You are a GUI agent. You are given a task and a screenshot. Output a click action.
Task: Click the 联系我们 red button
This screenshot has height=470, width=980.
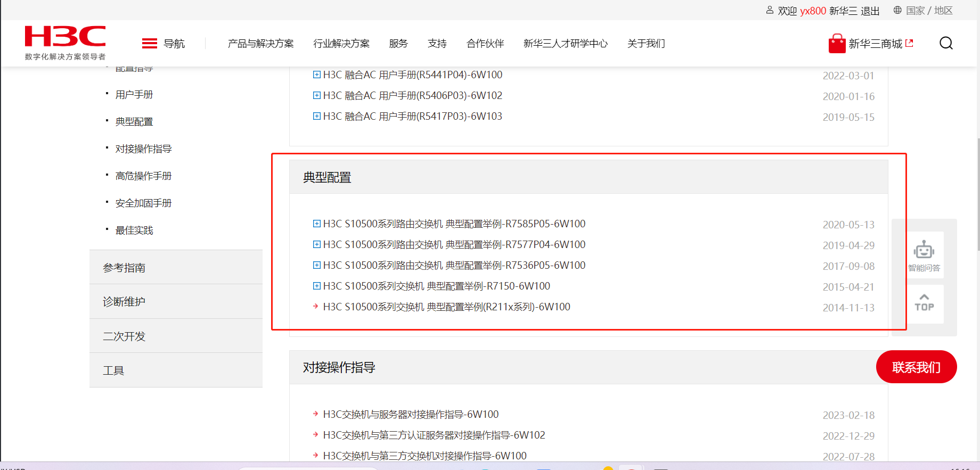(x=916, y=367)
